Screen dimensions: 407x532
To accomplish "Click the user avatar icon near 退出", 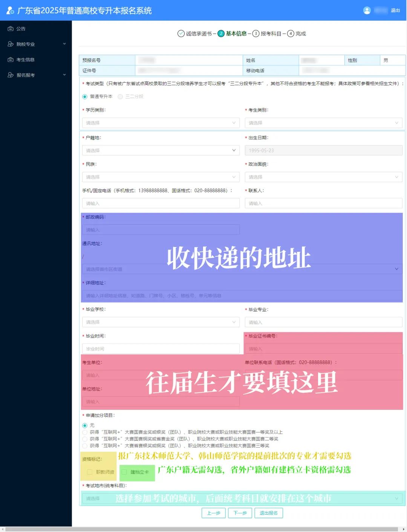I will (x=367, y=10).
